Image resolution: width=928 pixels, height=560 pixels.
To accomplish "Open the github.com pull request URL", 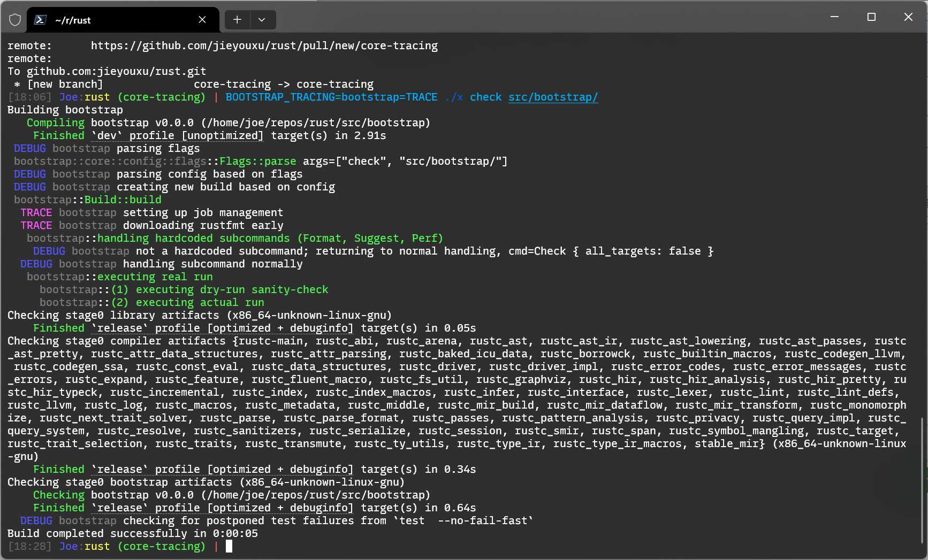I will tap(264, 45).
